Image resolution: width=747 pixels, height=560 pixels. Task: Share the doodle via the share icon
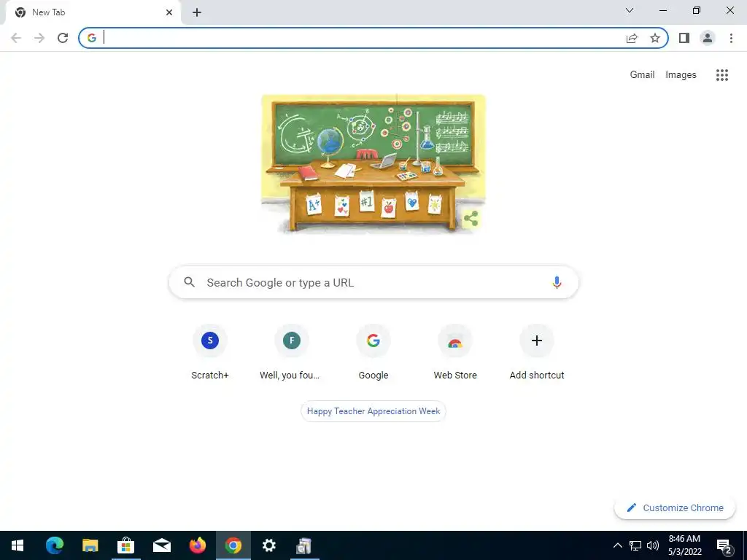(471, 219)
